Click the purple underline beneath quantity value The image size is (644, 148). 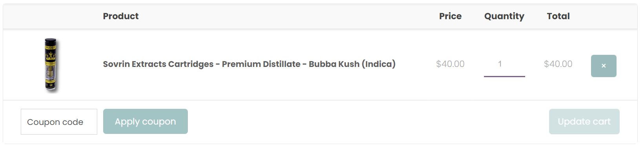(x=504, y=76)
